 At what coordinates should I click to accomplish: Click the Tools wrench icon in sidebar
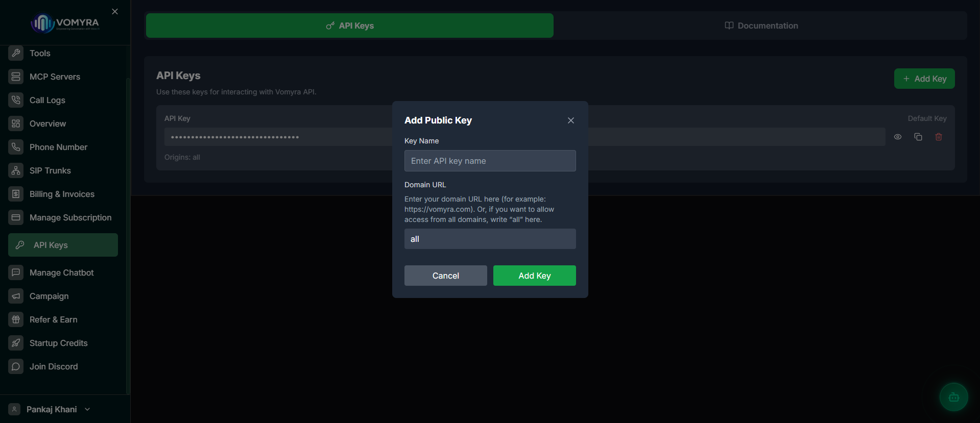[16, 53]
